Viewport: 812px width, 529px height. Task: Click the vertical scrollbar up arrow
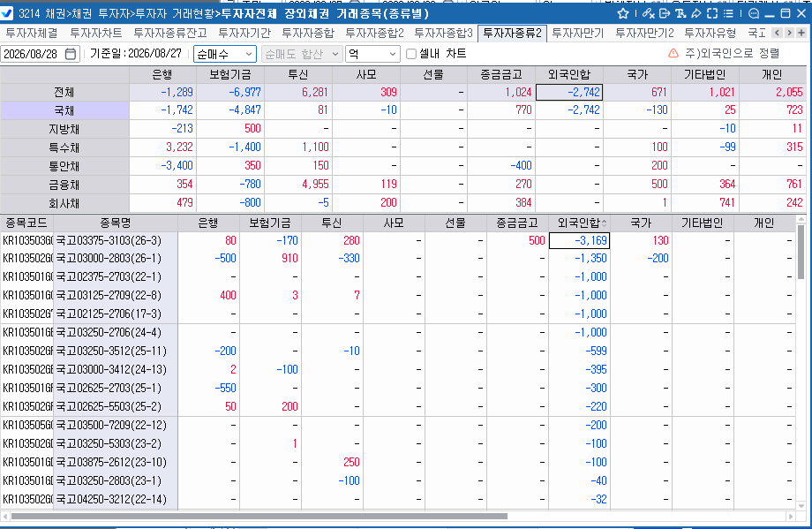(801, 220)
